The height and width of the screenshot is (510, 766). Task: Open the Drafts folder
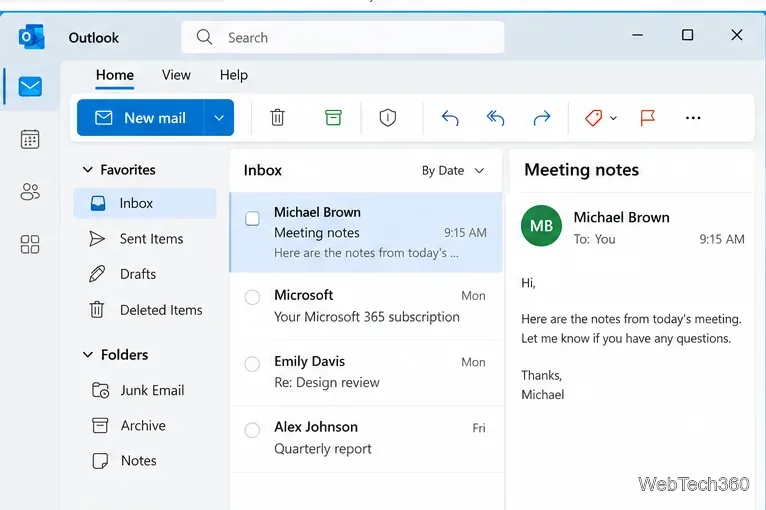[x=145, y=274]
